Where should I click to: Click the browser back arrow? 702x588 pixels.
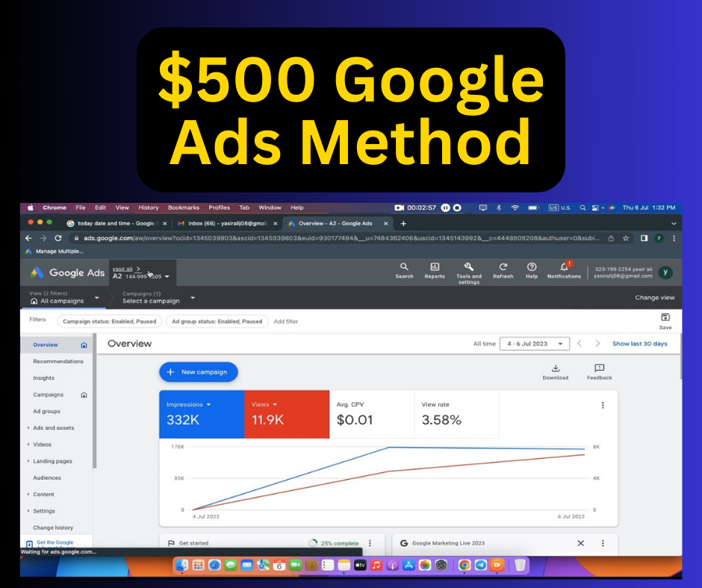tap(28, 238)
